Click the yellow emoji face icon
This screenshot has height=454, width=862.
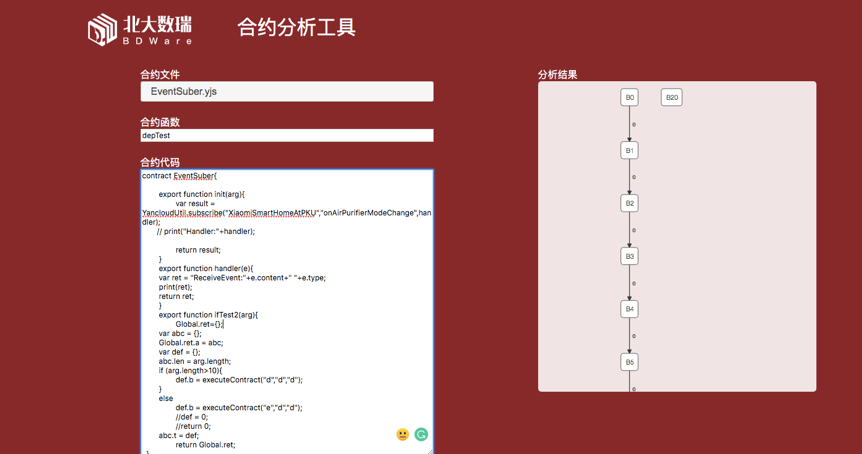[402, 434]
